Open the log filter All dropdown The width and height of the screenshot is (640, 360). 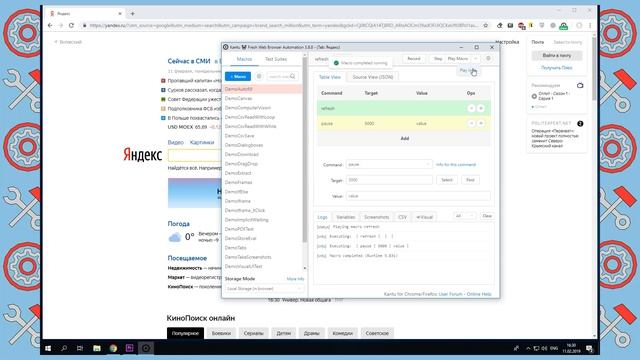click(x=464, y=216)
